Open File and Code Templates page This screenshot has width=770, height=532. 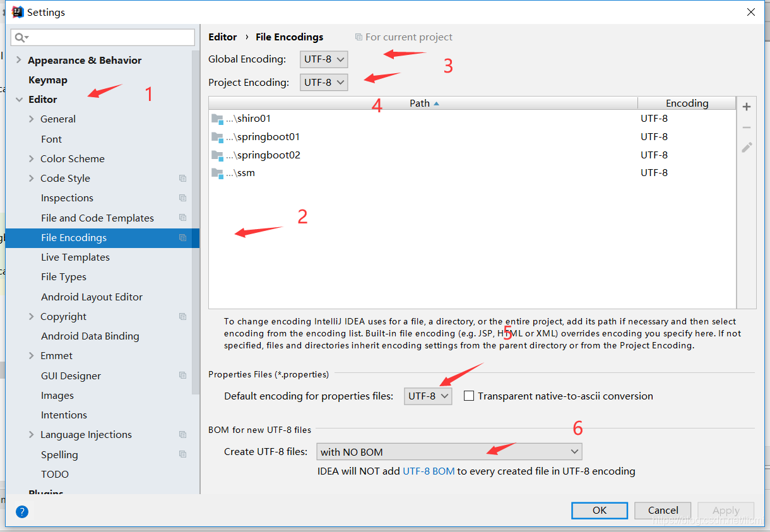click(97, 218)
